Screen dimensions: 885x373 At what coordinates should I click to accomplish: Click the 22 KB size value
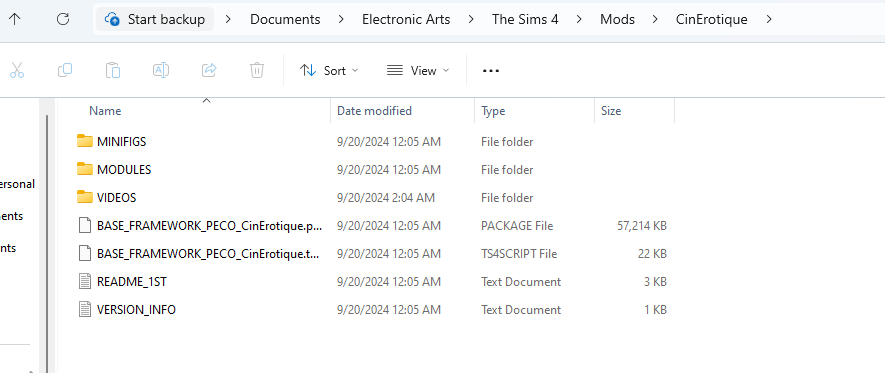point(652,254)
